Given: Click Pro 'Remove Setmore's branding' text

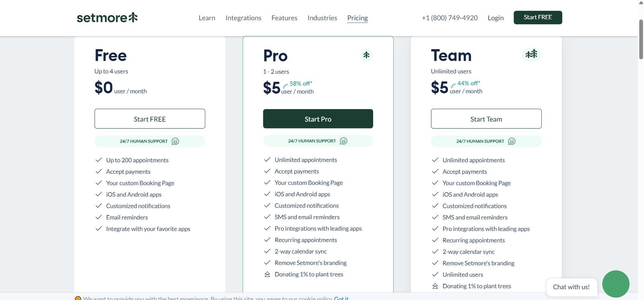Looking at the screenshot, I should click(x=310, y=263).
